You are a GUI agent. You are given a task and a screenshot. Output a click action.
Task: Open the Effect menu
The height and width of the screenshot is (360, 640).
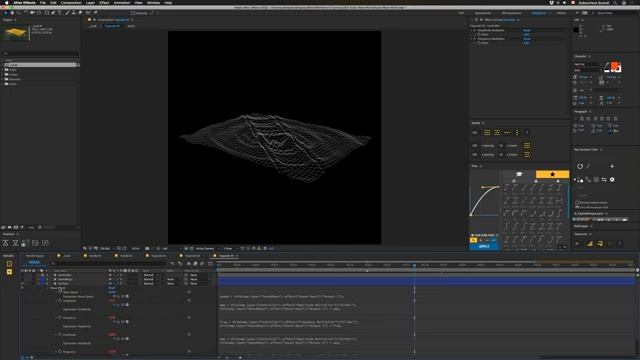click(x=104, y=2)
